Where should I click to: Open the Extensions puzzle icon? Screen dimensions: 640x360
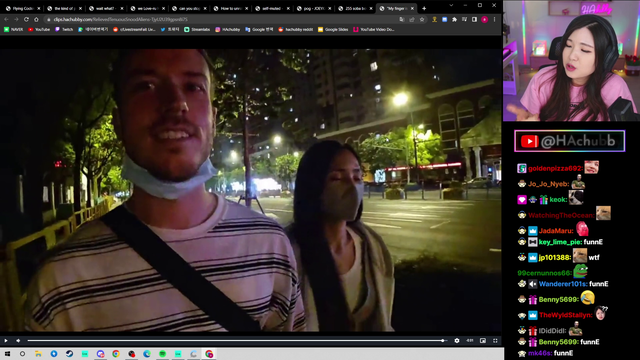coord(454,19)
